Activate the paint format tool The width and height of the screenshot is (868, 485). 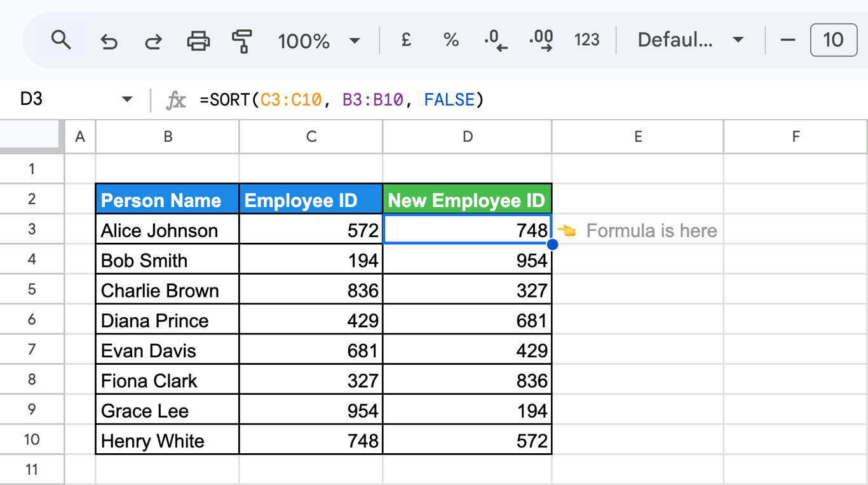pyautogui.click(x=241, y=41)
